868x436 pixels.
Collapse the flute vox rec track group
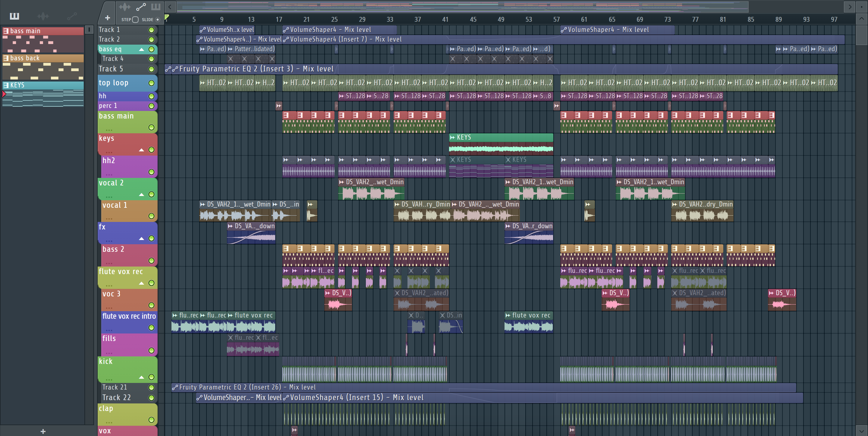142,283
